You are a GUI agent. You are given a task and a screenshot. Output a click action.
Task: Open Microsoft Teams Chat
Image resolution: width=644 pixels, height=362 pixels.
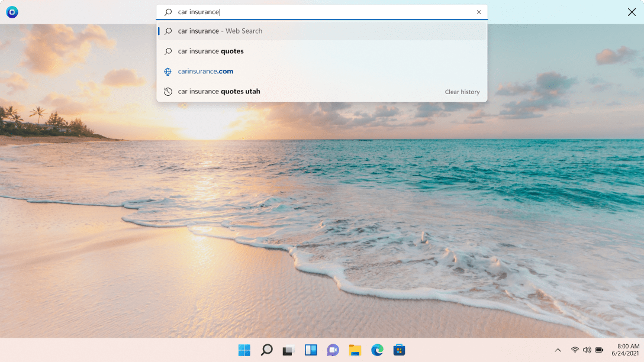pos(333,350)
